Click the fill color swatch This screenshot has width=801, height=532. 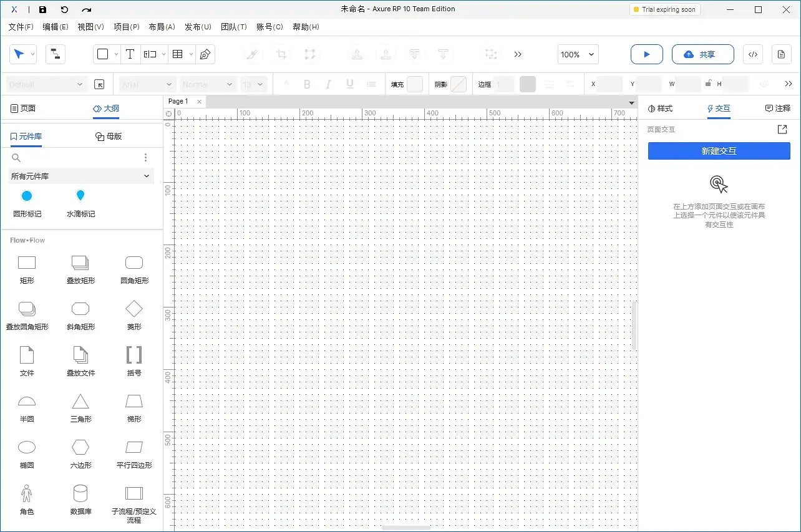415,84
